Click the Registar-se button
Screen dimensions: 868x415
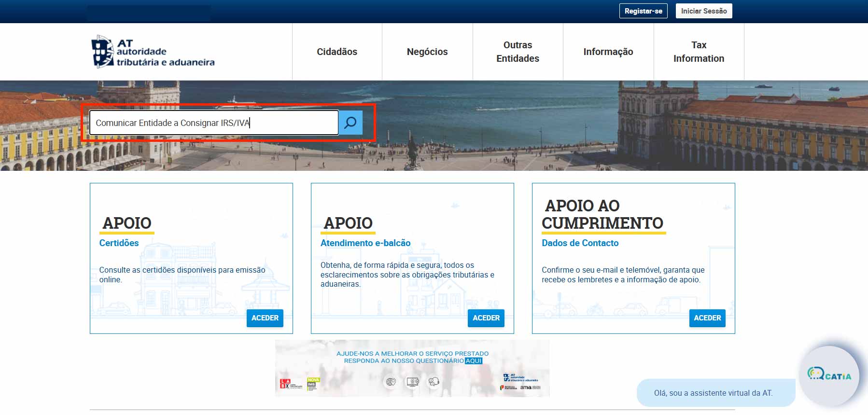click(643, 11)
